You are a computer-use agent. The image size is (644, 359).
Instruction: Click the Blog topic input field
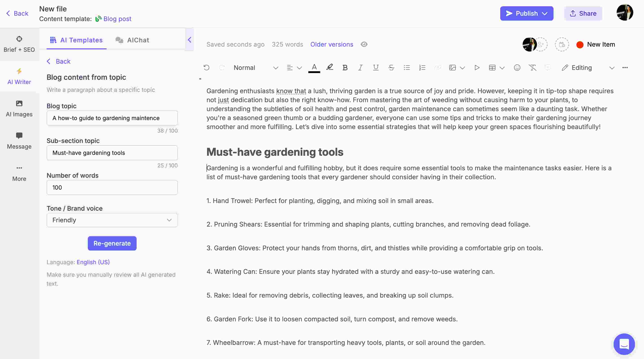coord(112,118)
